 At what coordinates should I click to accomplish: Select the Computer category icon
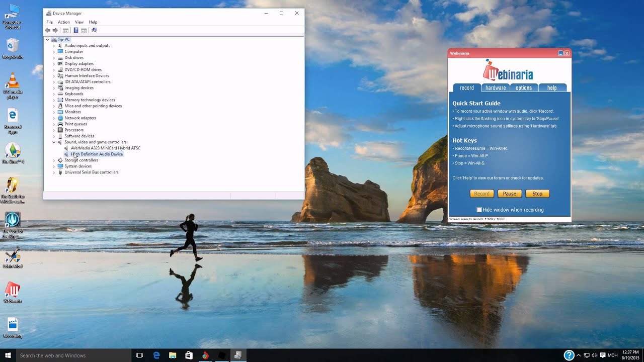(x=60, y=52)
